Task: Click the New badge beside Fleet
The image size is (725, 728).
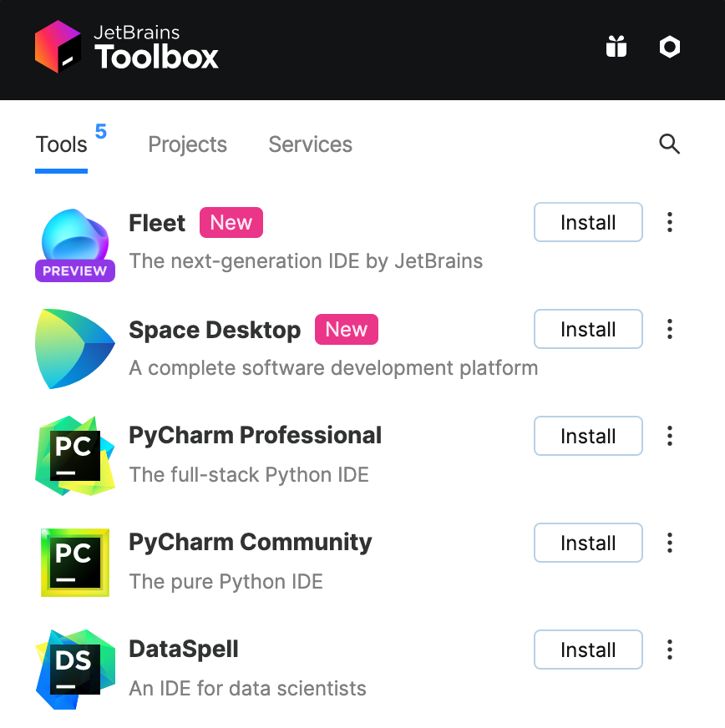Action: click(x=231, y=222)
